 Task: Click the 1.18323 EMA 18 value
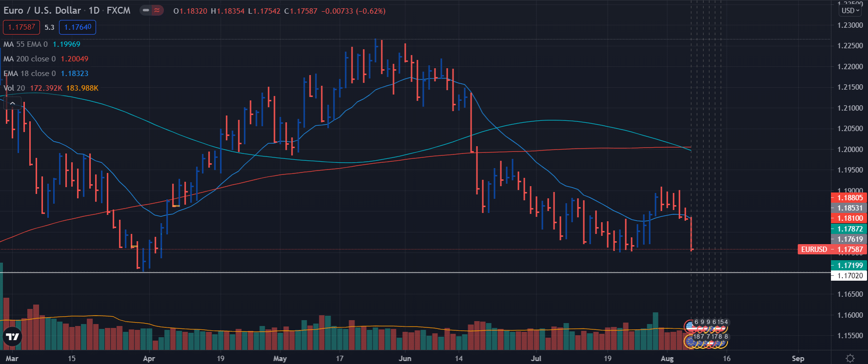pyautogui.click(x=75, y=74)
